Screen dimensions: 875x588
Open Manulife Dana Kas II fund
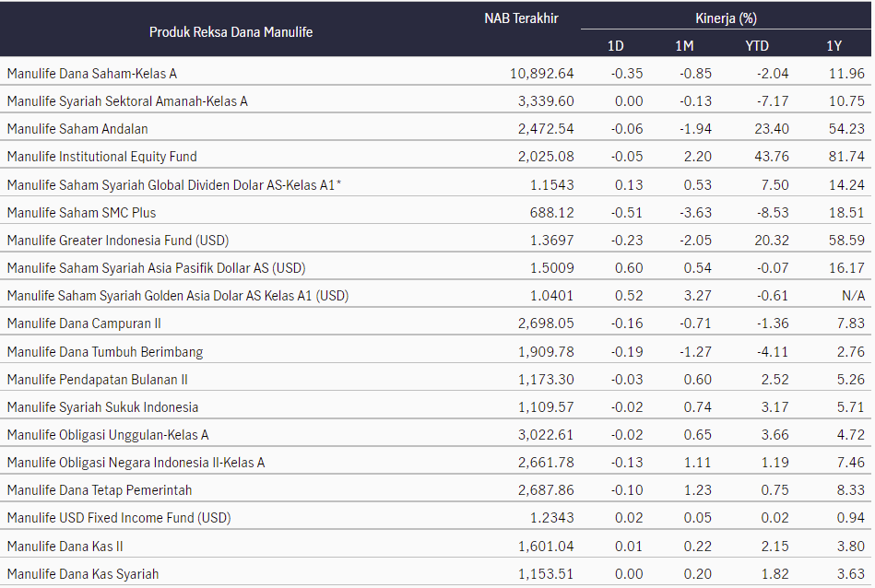pyautogui.click(x=65, y=547)
